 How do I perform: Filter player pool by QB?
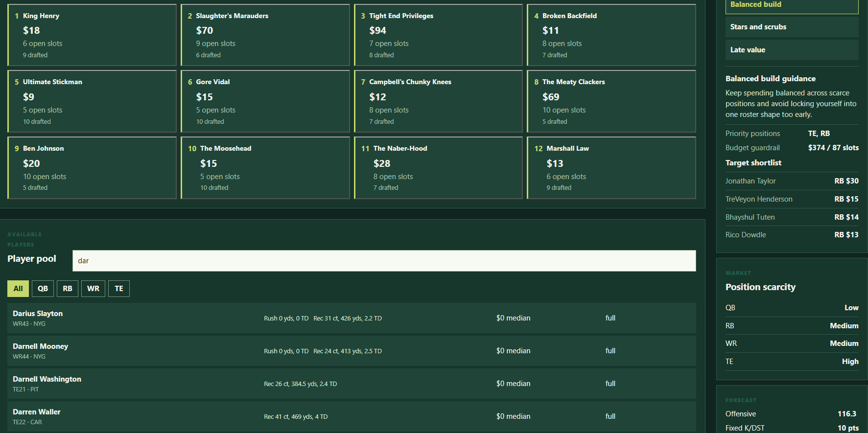(x=43, y=289)
